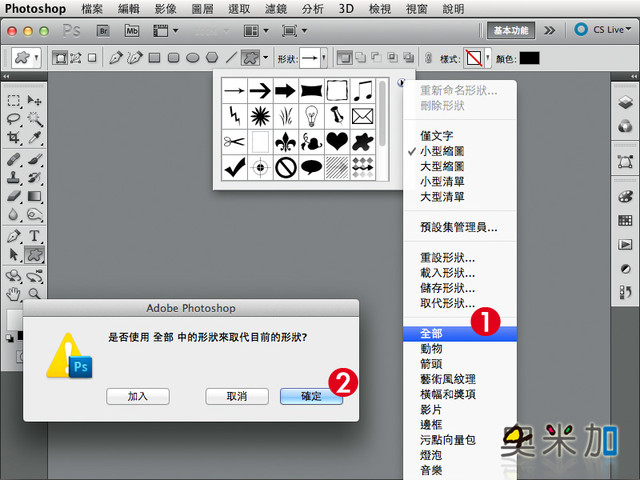Image resolution: width=640 pixels, height=480 pixels.
Task: Choose the Rectangle shape tool in options bar
Action: coord(154,58)
